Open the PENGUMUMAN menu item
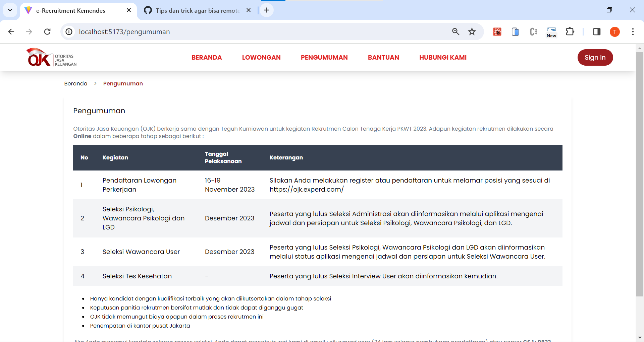Screen dimensions: 644x342 [324, 57]
